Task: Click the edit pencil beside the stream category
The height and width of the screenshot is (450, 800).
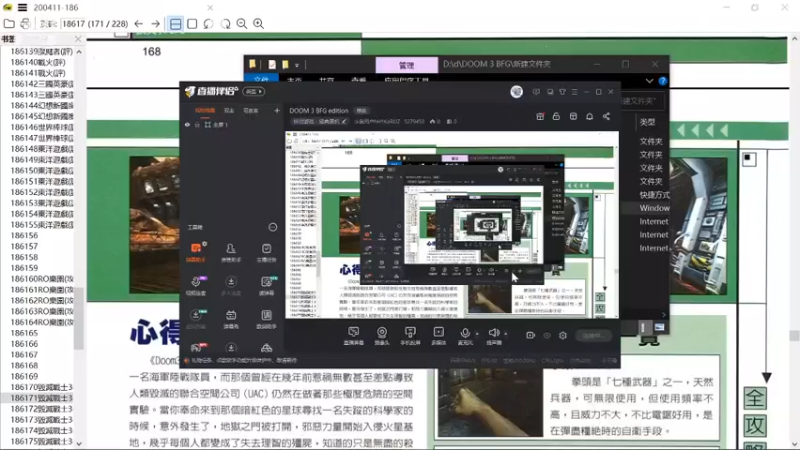Action: tap(344, 121)
